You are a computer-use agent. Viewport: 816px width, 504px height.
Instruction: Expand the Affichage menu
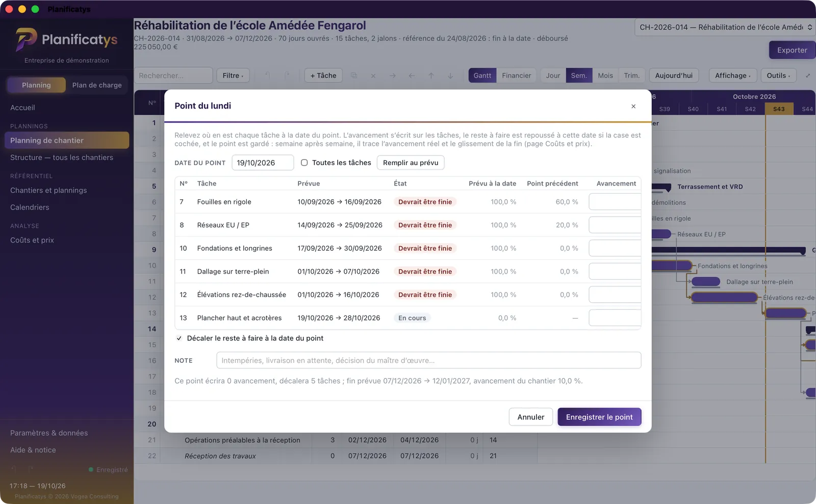(732, 75)
